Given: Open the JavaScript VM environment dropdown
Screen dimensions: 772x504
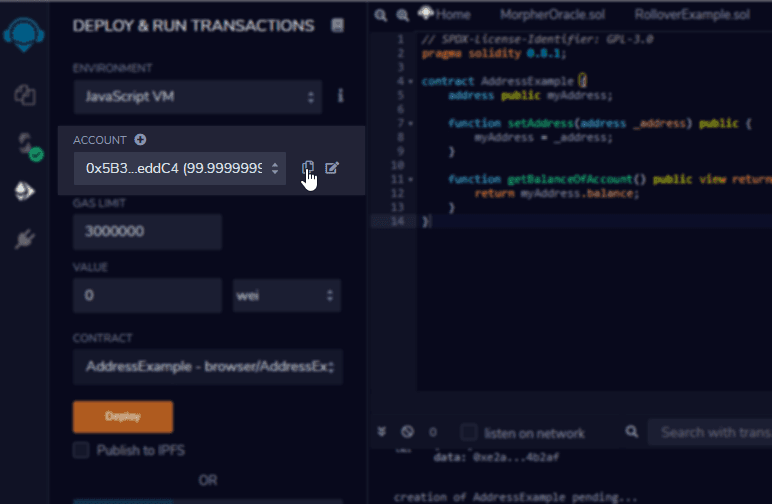Looking at the screenshot, I should pyautogui.click(x=197, y=96).
